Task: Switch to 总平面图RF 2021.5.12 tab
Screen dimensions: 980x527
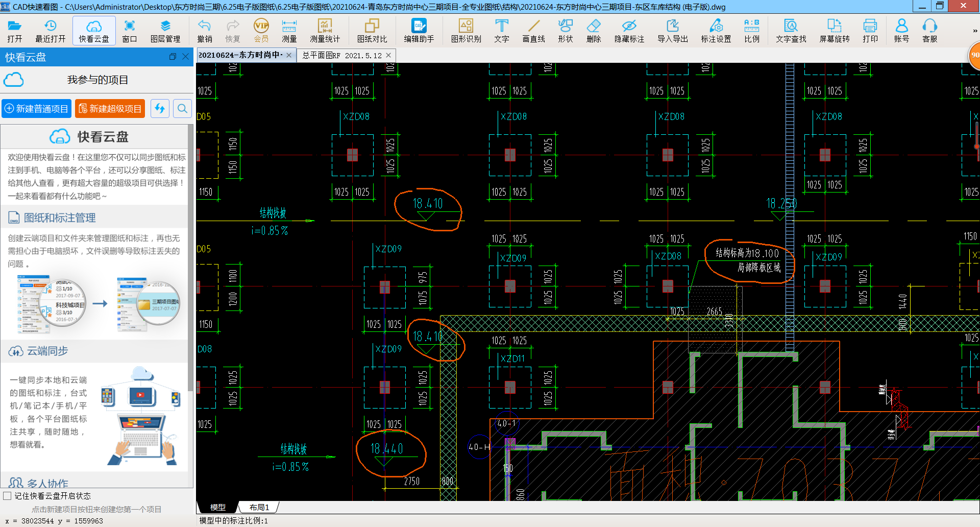Action: coord(342,55)
